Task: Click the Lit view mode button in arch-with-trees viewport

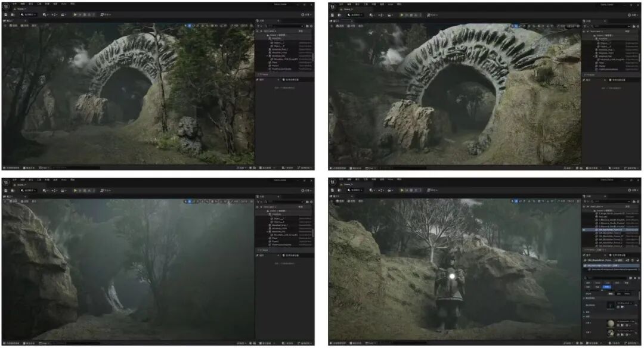Action: point(24,26)
